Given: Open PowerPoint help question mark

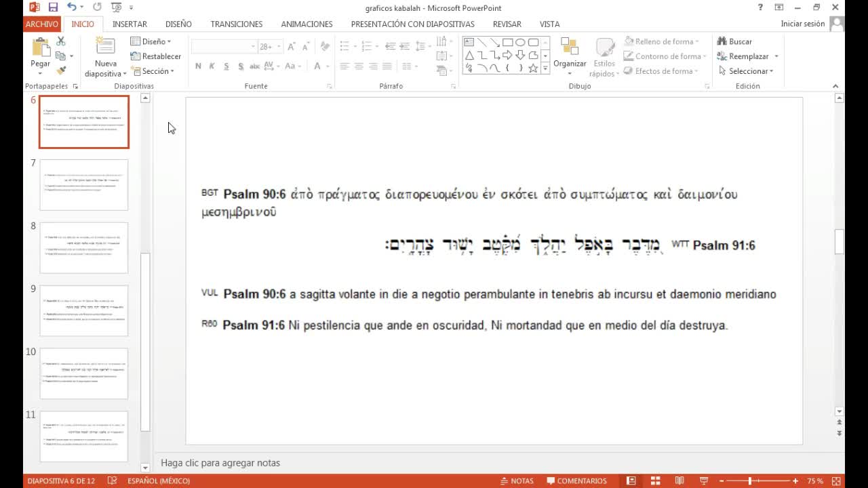Looking at the screenshot, I should (760, 7).
